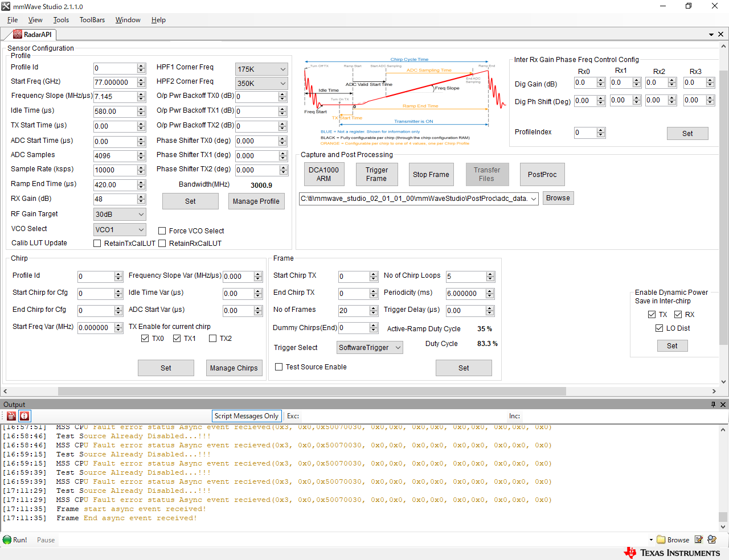Click Set under Dynamic Power Save

coord(672,346)
